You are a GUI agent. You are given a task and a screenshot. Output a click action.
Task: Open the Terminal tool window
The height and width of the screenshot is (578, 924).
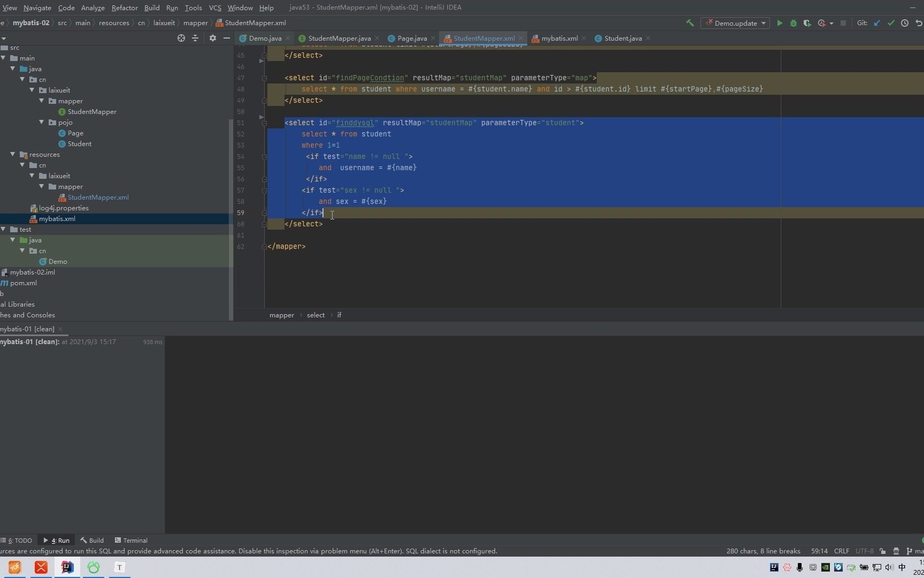(131, 540)
